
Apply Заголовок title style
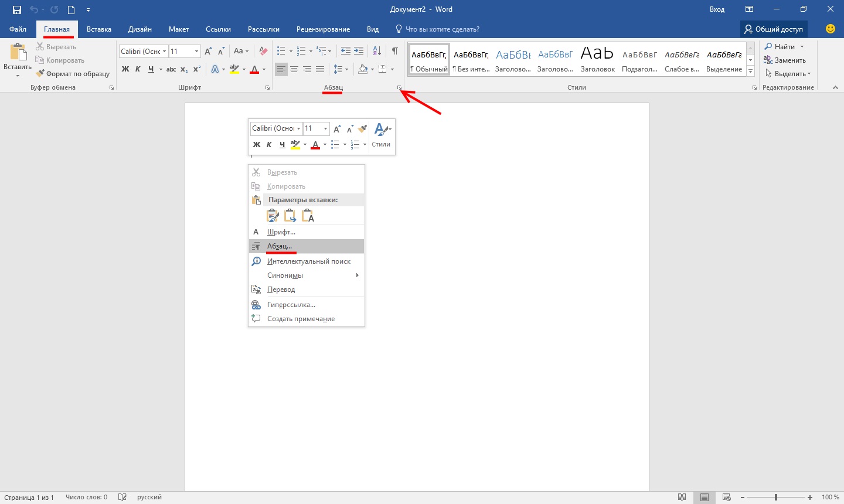597,59
